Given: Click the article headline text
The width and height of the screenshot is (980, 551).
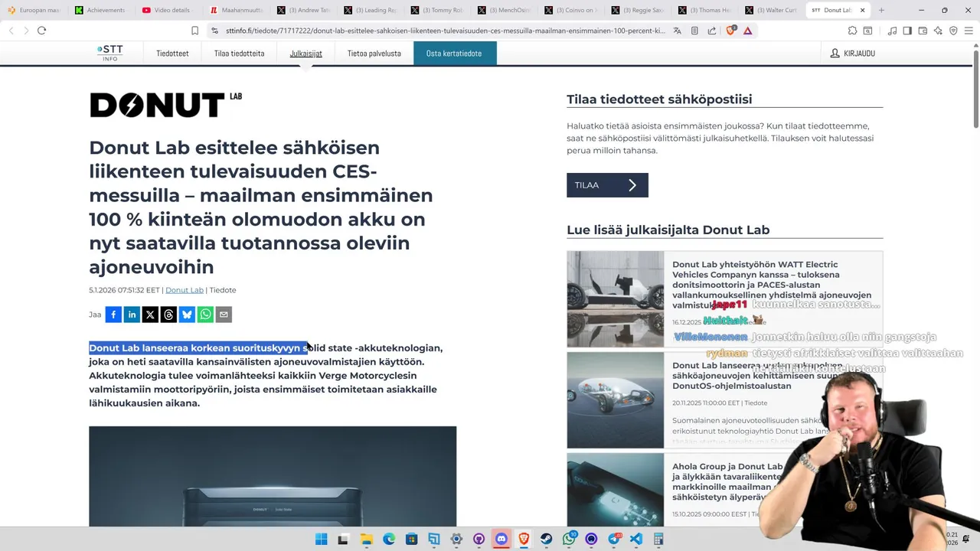Looking at the screenshot, I should tap(260, 207).
